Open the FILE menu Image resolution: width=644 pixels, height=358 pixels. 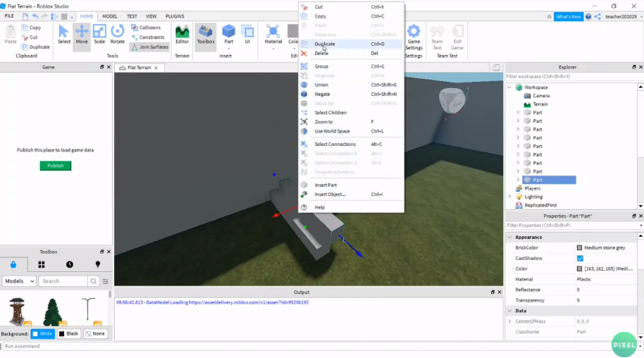pyautogui.click(x=9, y=16)
